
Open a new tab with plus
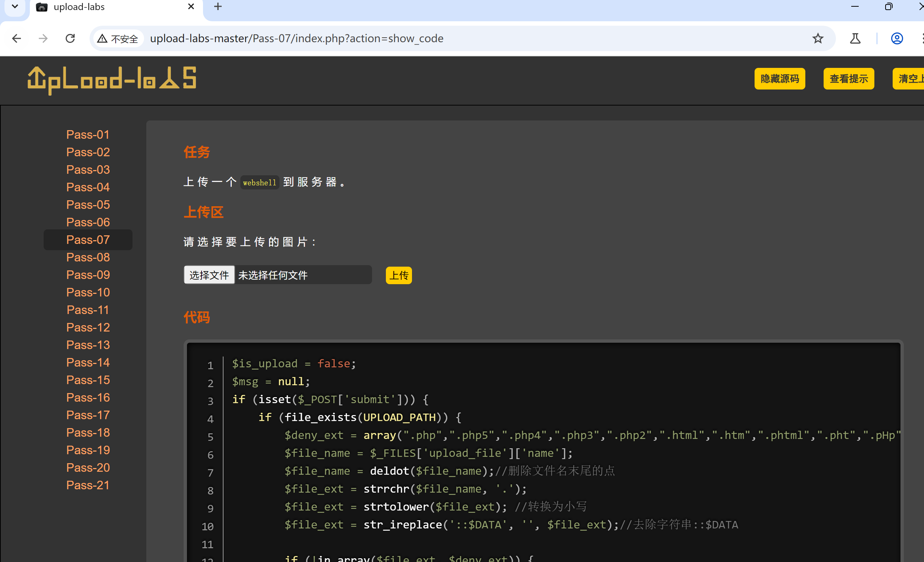pyautogui.click(x=218, y=7)
